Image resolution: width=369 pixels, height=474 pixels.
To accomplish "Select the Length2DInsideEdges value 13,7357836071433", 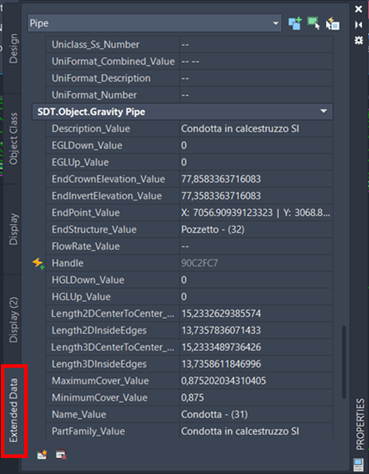I will [256, 330].
